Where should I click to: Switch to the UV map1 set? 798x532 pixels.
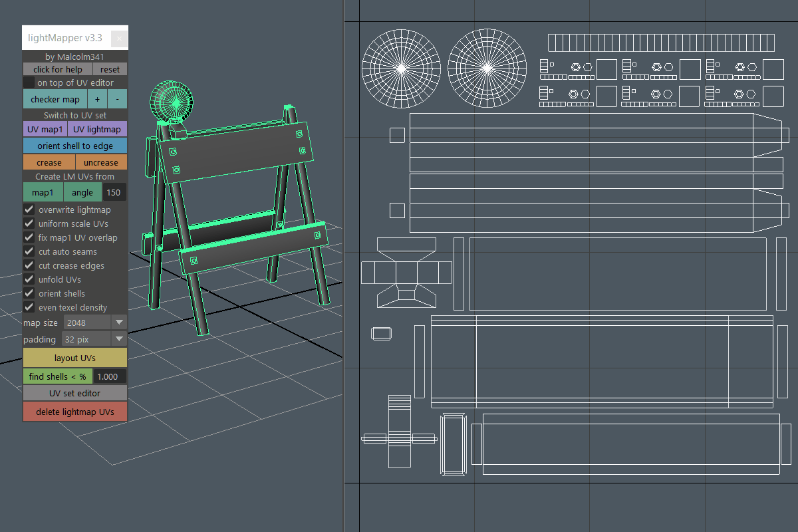(45, 129)
